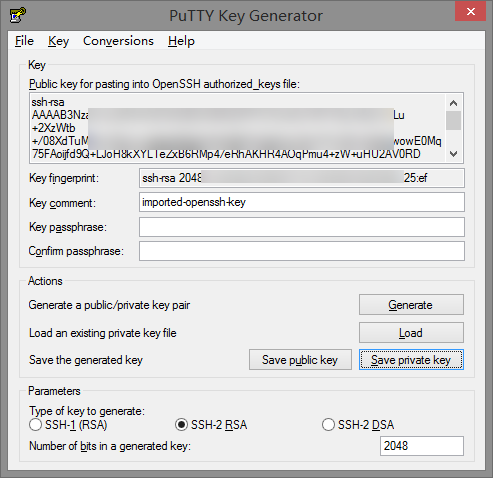This screenshot has height=478, width=493.
Task: Click the 'Key comment:' label
Action: point(62,203)
